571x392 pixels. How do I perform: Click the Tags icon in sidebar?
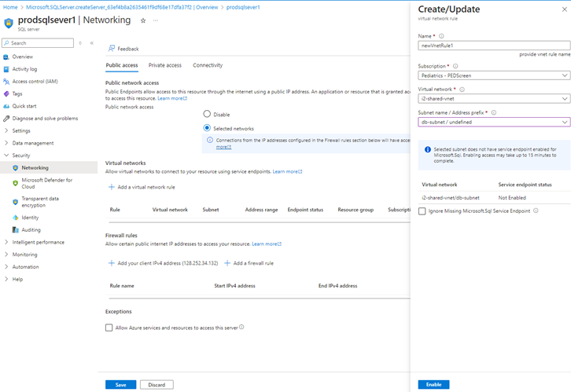coord(6,93)
